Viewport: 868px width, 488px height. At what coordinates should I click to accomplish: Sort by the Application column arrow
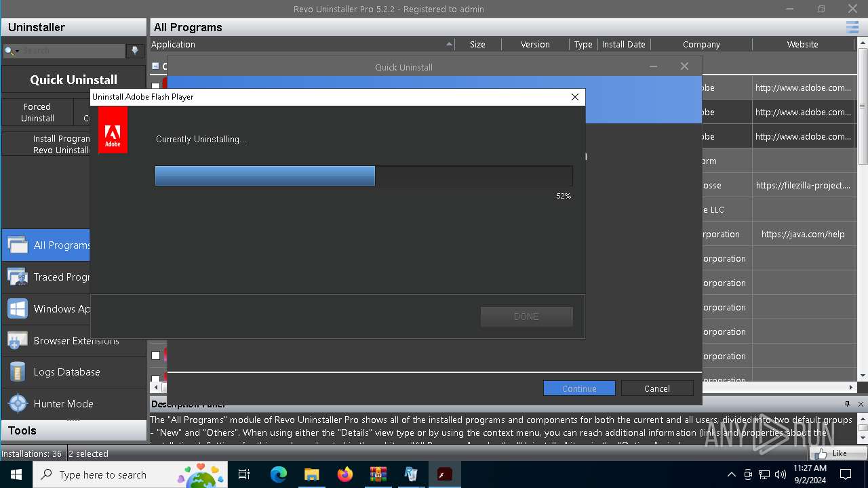[x=449, y=44]
